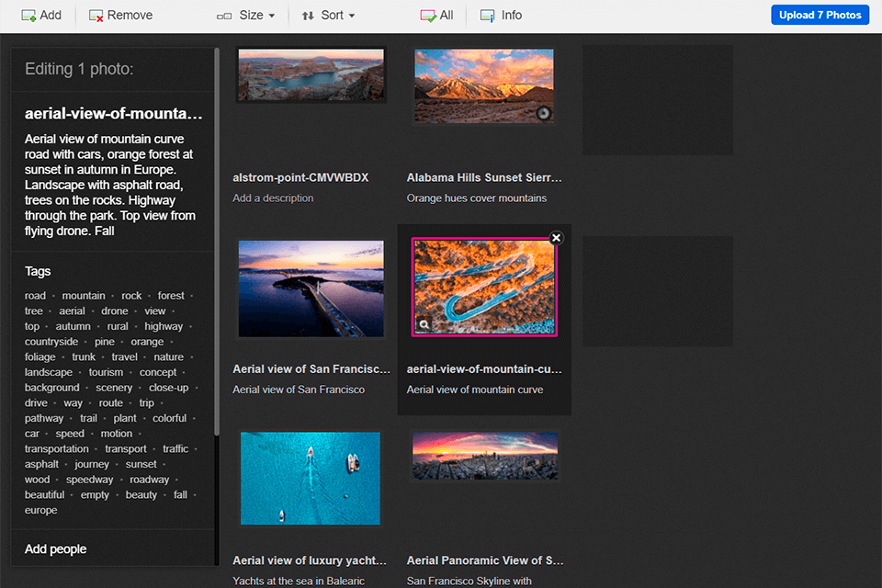Click title 'Aerial view of luxury yacht...'

[310, 560]
